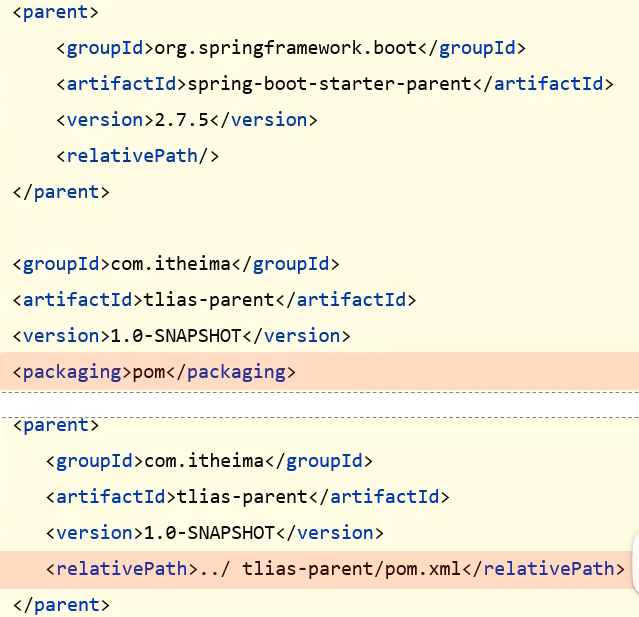Click the version 2.7.5 line
This screenshot has width=639, height=617.
click(x=187, y=120)
